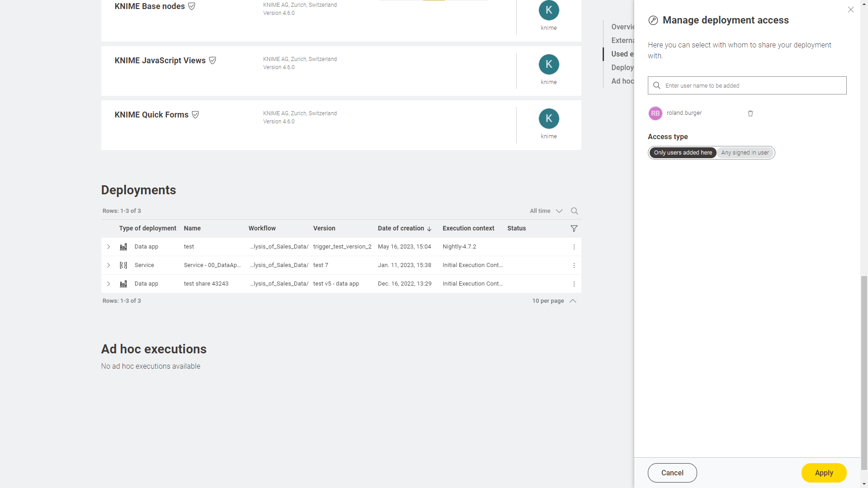Click the Data app deployment type icon

coord(123,247)
